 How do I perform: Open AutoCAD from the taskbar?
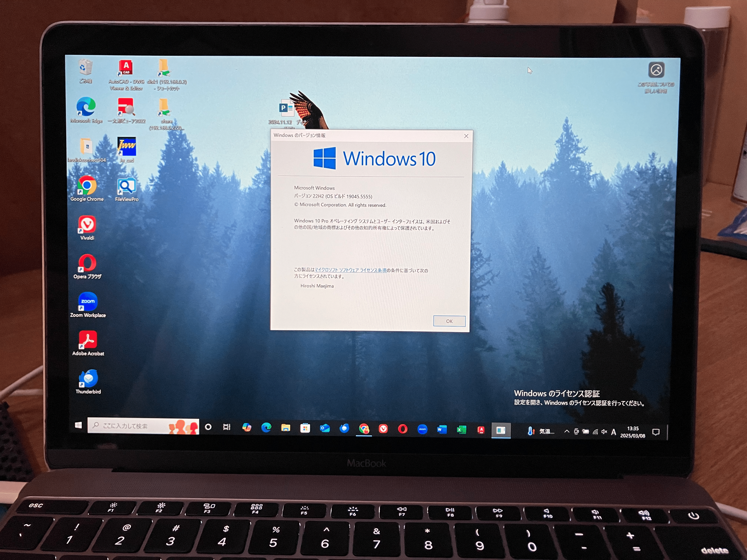tap(481, 430)
